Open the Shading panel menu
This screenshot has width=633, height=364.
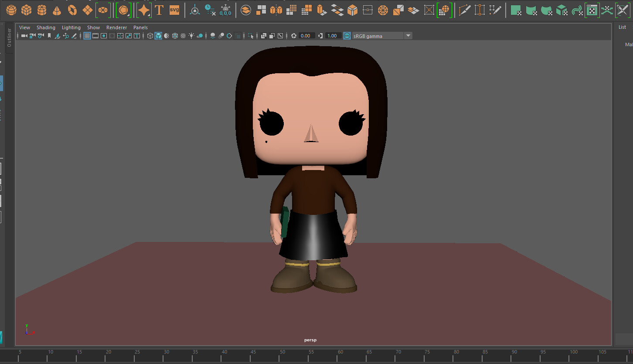(x=46, y=27)
